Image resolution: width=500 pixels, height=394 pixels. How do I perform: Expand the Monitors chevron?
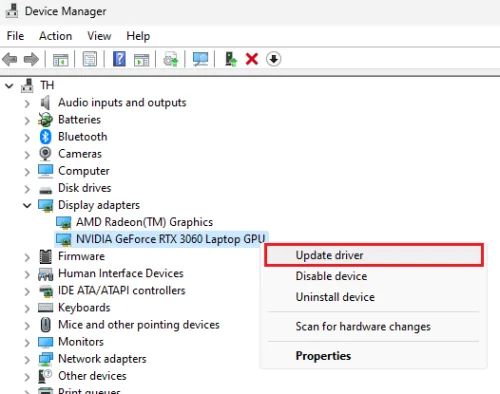27,343
